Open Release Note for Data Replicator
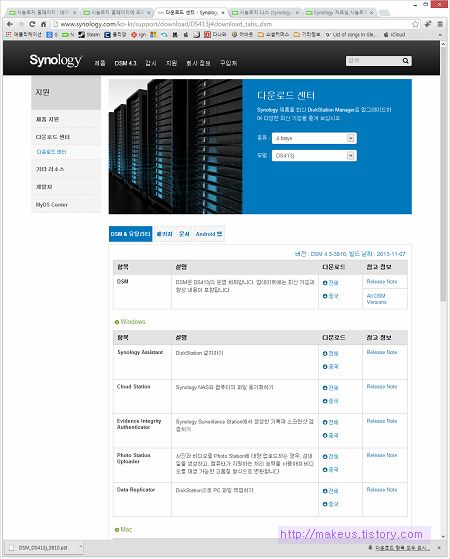Viewport: 450px width, 559px height. pyautogui.click(x=382, y=490)
